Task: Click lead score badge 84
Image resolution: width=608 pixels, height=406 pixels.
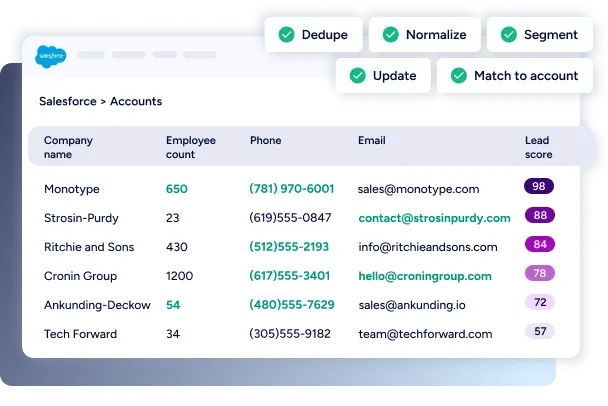Action: pos(540,244)
